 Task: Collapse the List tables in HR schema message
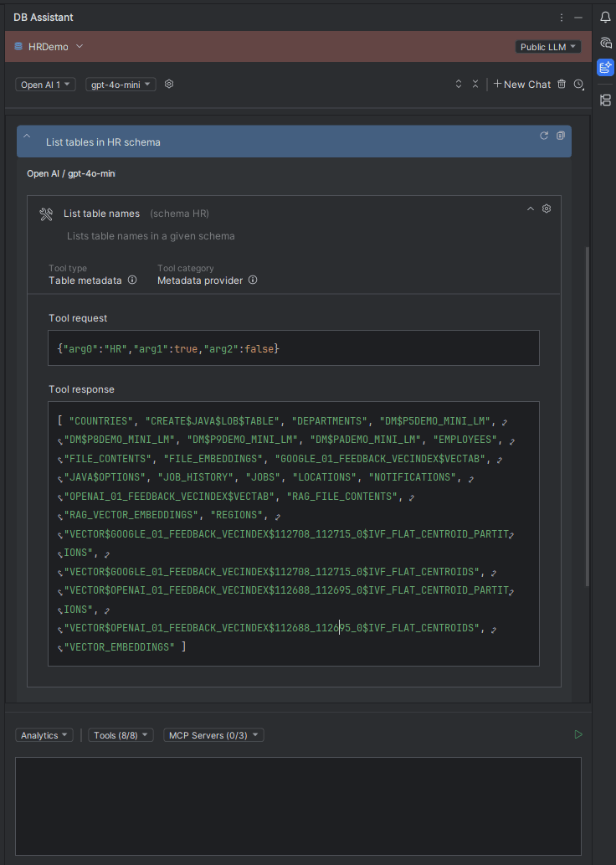(27, 136)
